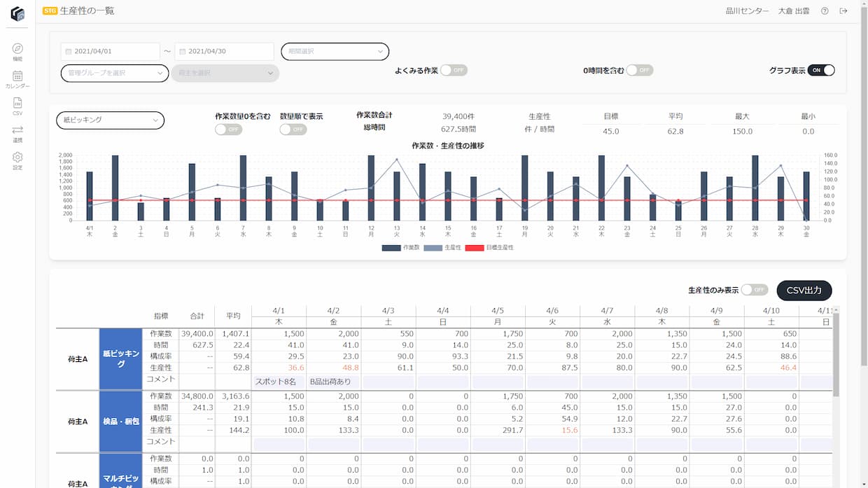Toggle the 数量順で表示 switch
868x488 pixels.
pyautogui.click(x=293, y=130)
